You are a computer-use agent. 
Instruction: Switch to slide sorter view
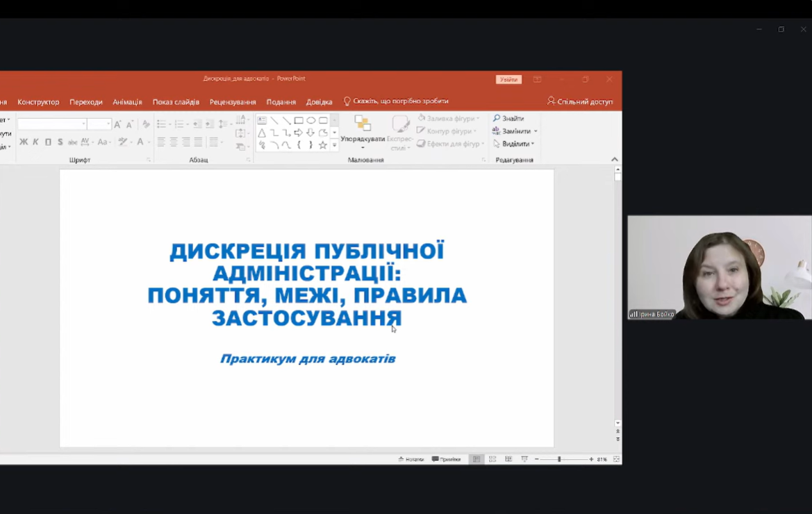[492, 459]
